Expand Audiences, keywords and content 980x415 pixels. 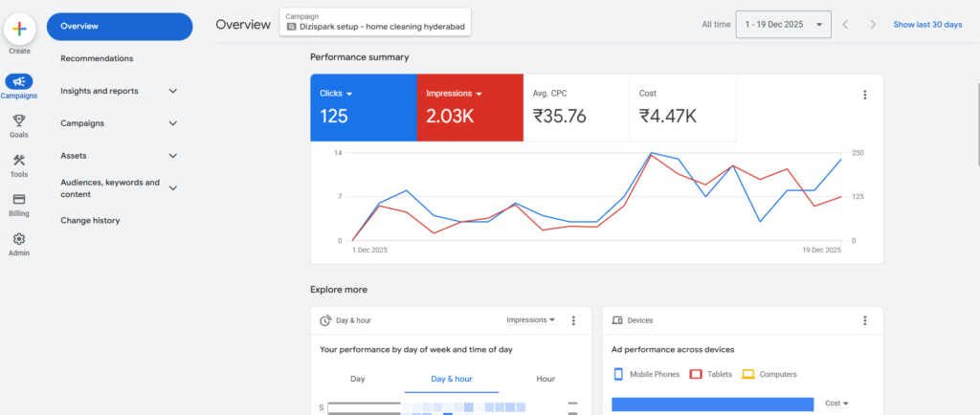pyautogui.click(x=173, y=187)
